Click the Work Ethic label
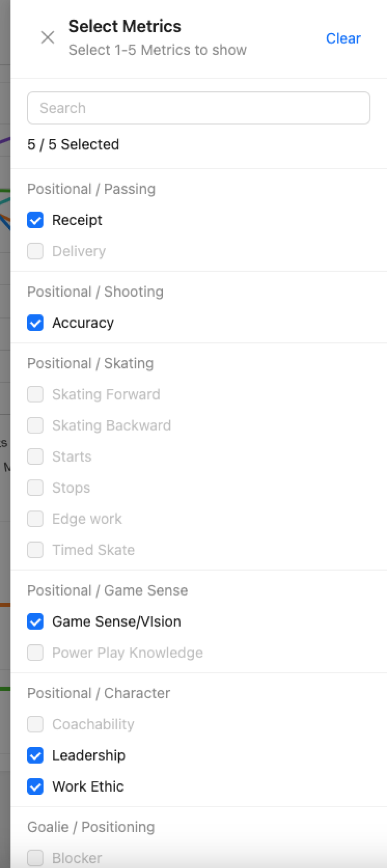 [x=88, y=786]
